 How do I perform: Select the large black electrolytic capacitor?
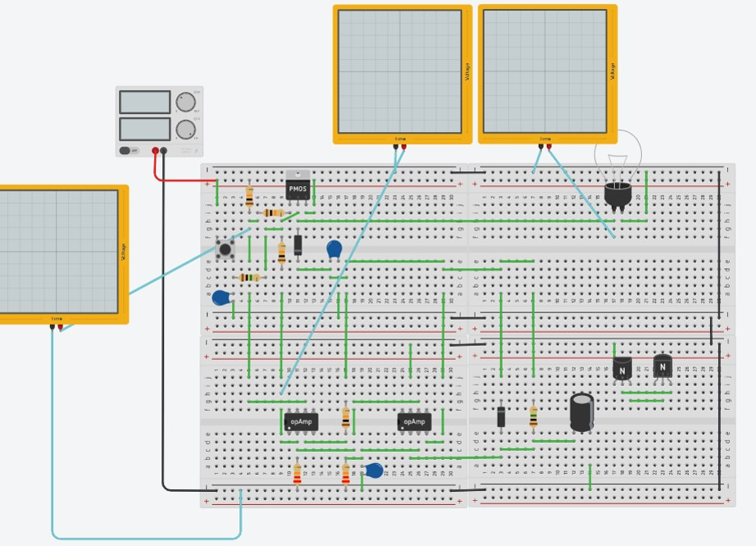(582, 412)
